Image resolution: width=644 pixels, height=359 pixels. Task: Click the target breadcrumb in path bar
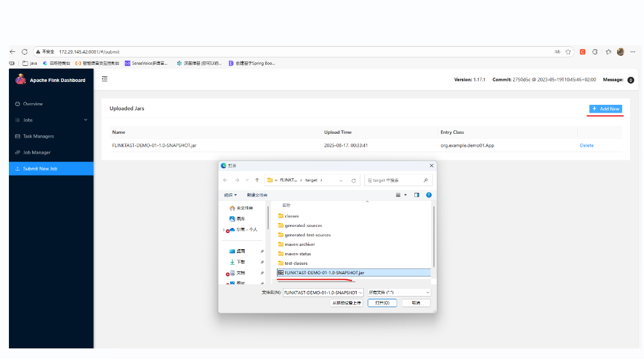point(311,180)
